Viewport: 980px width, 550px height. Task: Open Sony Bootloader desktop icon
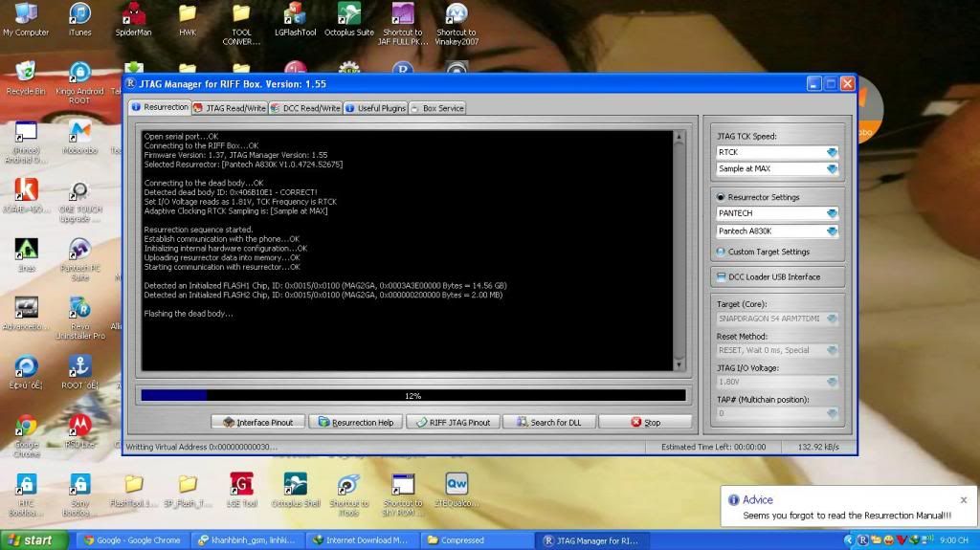click(79, 494)
